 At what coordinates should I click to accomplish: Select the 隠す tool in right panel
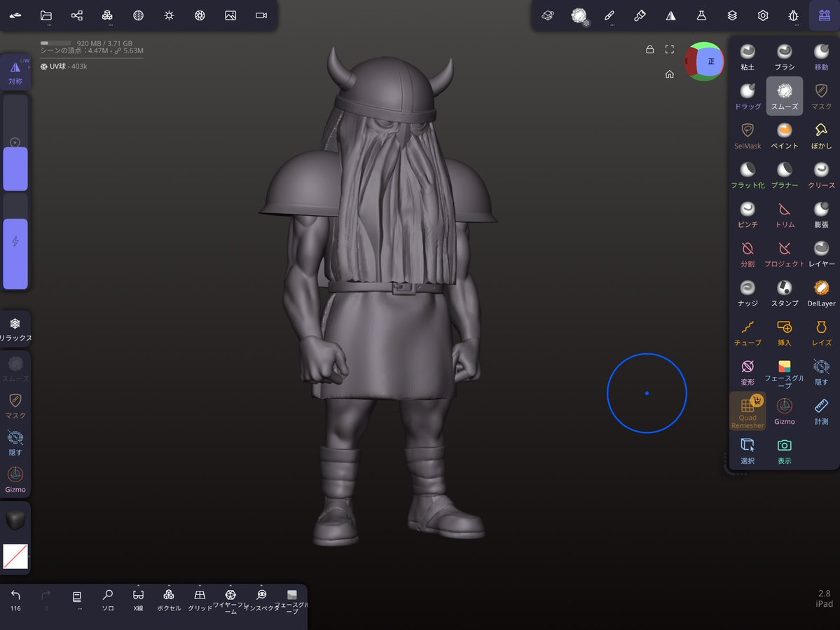[821, 372]
